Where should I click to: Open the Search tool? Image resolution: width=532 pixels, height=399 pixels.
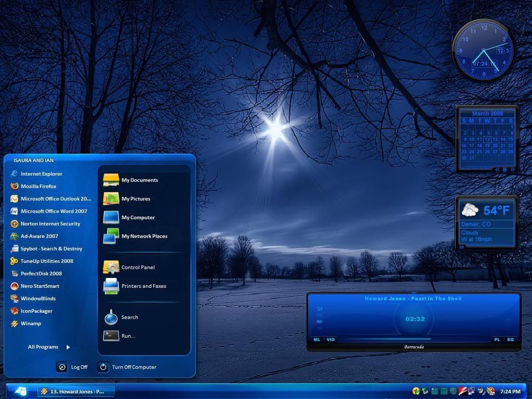point(121,317)
